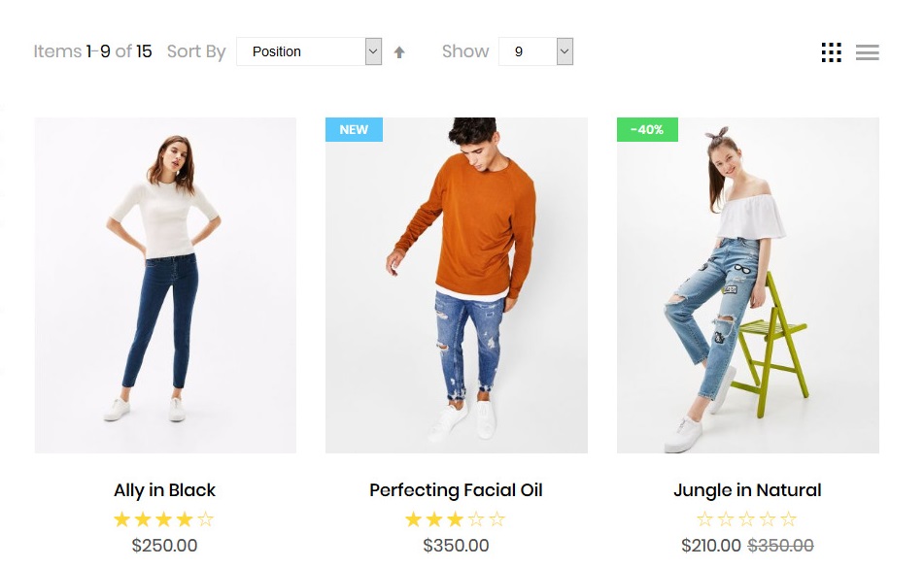Open the Jungle in Natural product link
The height and width of the screenshot is (568, 924).
coord(747,490)
